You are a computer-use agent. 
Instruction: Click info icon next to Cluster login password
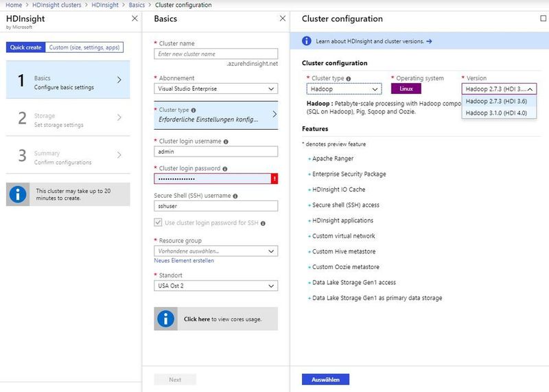225,169
